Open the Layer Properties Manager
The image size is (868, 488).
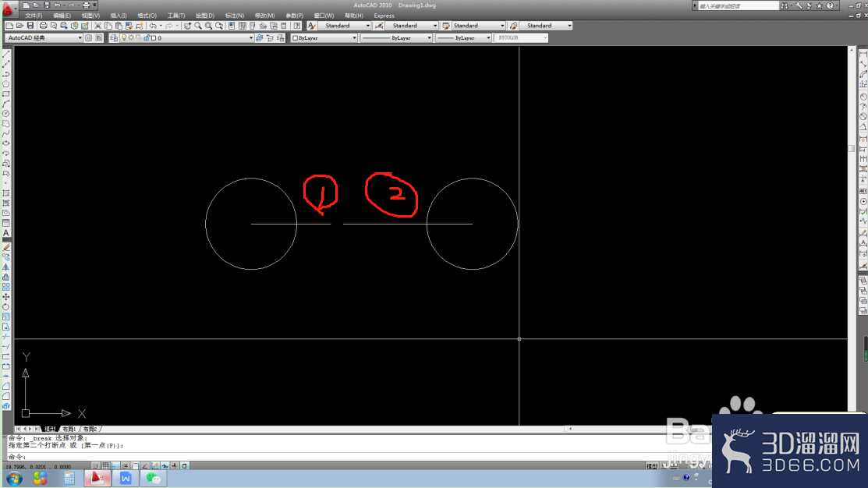coord(114,37)
